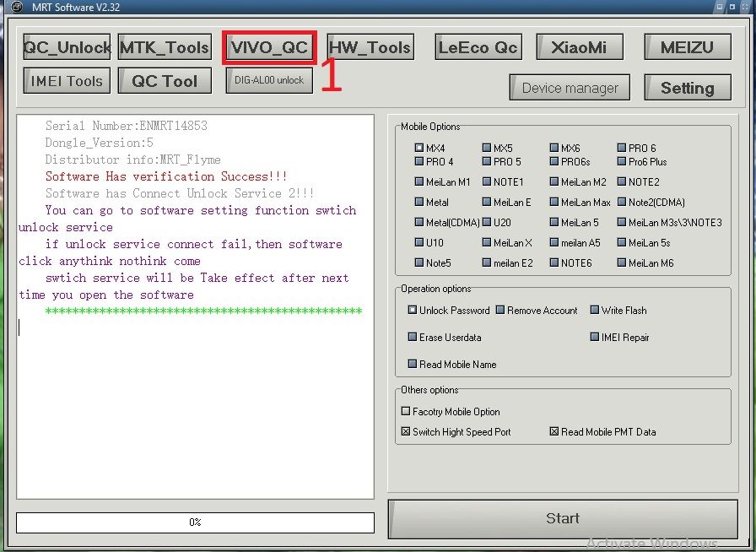Check MeiLan M3s\3\NOTE3 option
756x552 pixels.
pos(622,222)
